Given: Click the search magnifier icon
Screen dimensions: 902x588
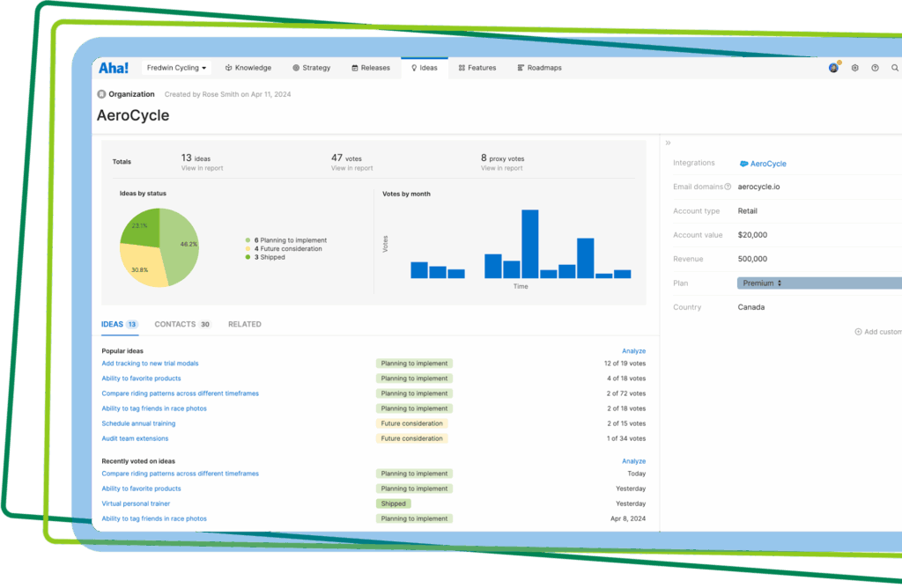Looking at the screenshot, I should pyautogui.click(x=895, y=68).
